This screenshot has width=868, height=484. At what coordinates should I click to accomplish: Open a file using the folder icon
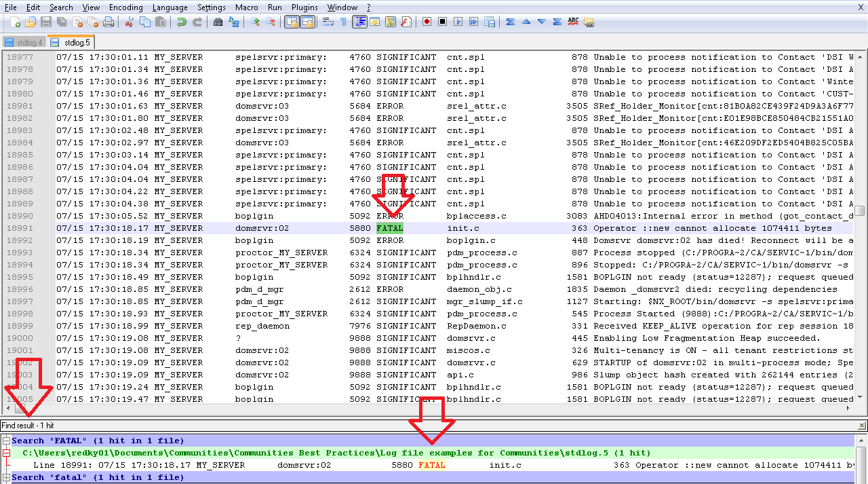[30, 22]
